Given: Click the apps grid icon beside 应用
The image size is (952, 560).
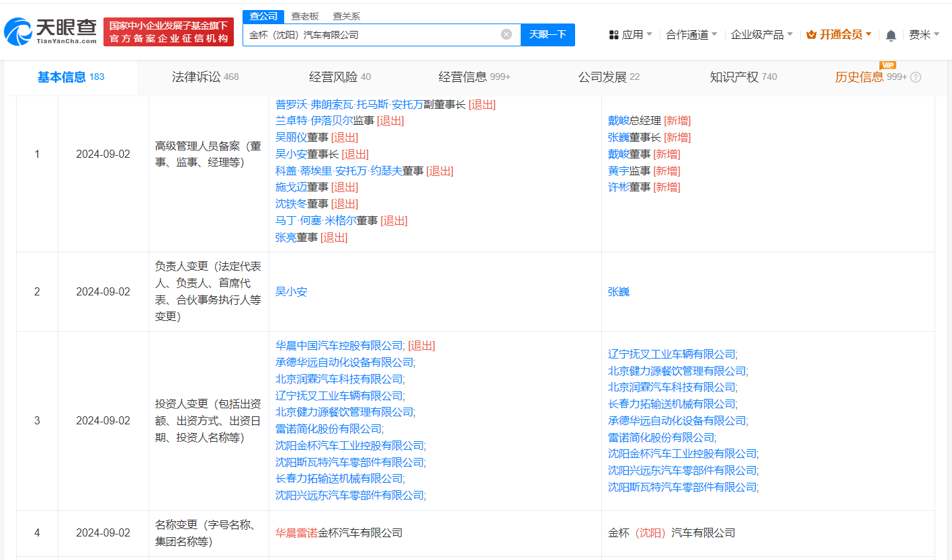Looking at the screenshot, I should pyautogui.click(x=613, y=34).
